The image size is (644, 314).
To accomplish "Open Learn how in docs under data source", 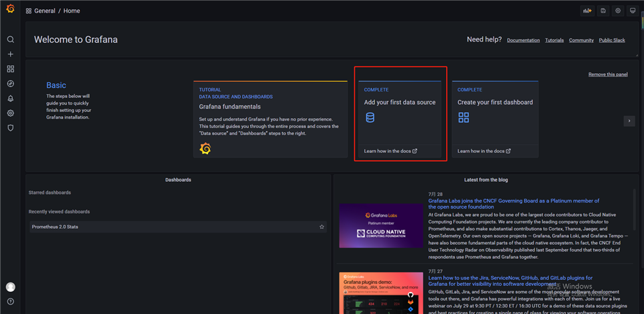I will 390,151.
